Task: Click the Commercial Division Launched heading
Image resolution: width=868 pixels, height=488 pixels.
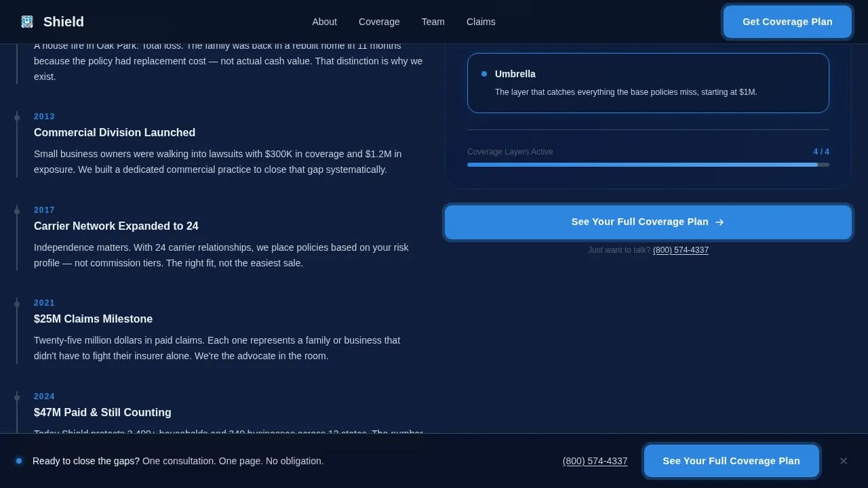Action: (x=115, y=133)
